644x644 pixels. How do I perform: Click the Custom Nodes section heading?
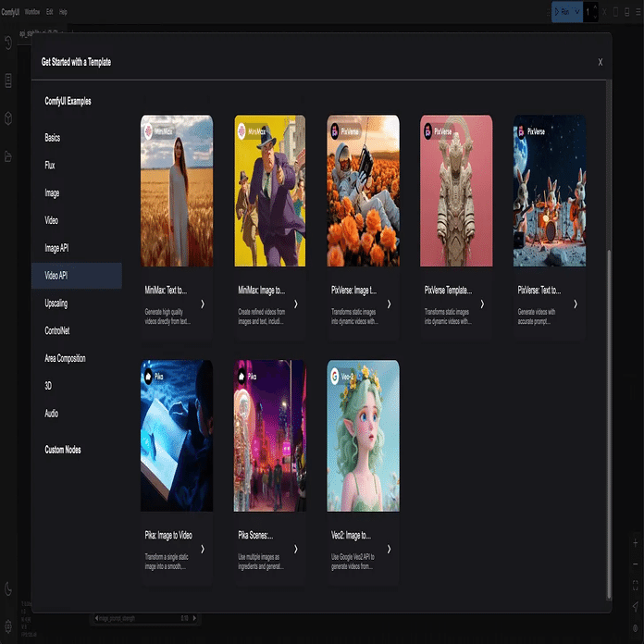point(62,450)
